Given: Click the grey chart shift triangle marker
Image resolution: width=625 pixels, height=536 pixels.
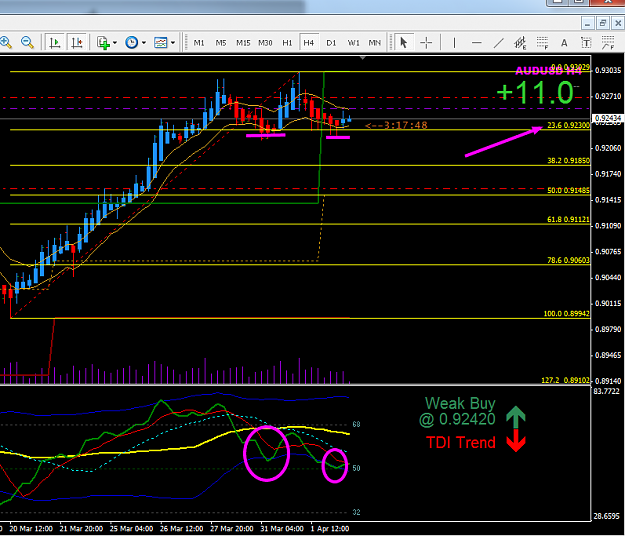Looking at the screenshot, I should click(x=362, y=58).
